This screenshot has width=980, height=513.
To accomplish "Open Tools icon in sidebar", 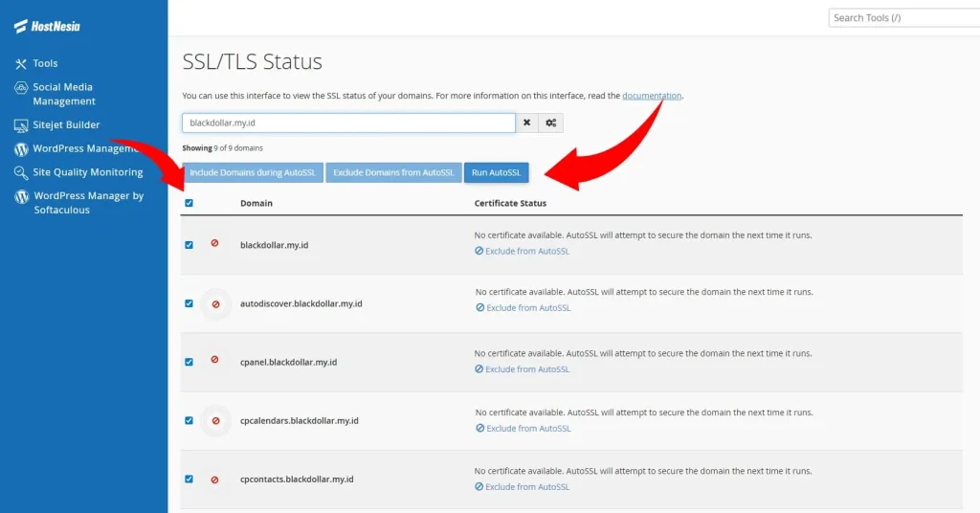I will pyautogui.click(x=21, y=64).
